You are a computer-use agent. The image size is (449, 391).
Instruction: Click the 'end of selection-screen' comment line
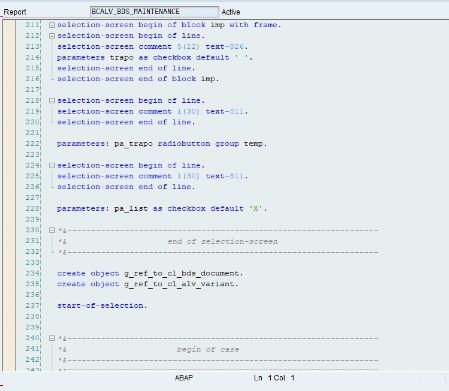pyautogui.click(x=222, y=242)
